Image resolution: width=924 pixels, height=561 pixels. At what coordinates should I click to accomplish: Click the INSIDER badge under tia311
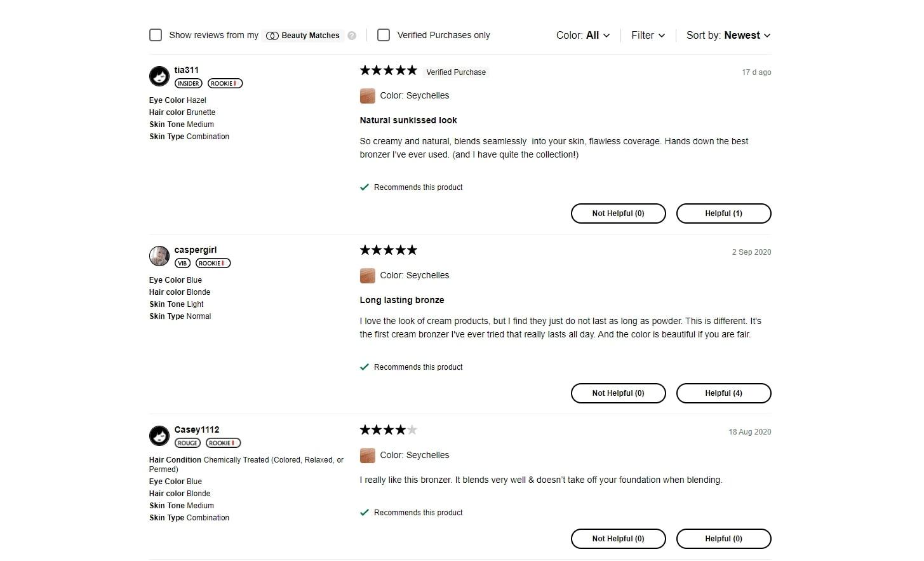[188, 83]
